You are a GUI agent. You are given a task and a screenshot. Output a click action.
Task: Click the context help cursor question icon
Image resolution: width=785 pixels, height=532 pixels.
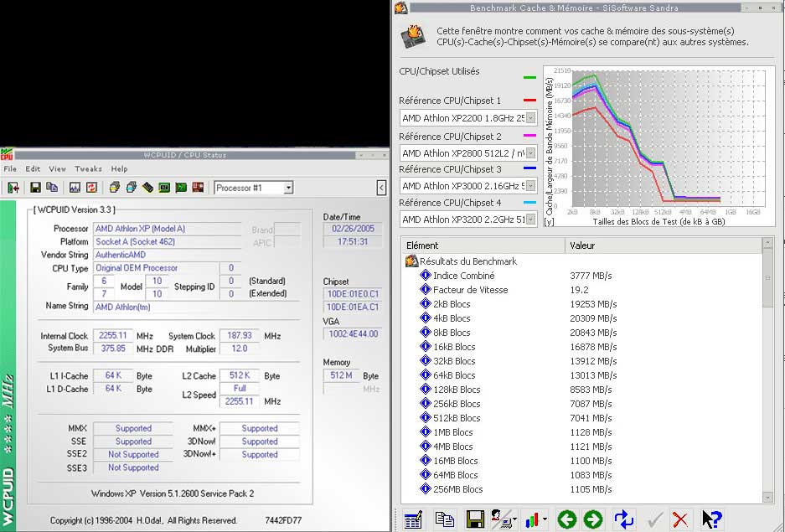tap(711, 519)
